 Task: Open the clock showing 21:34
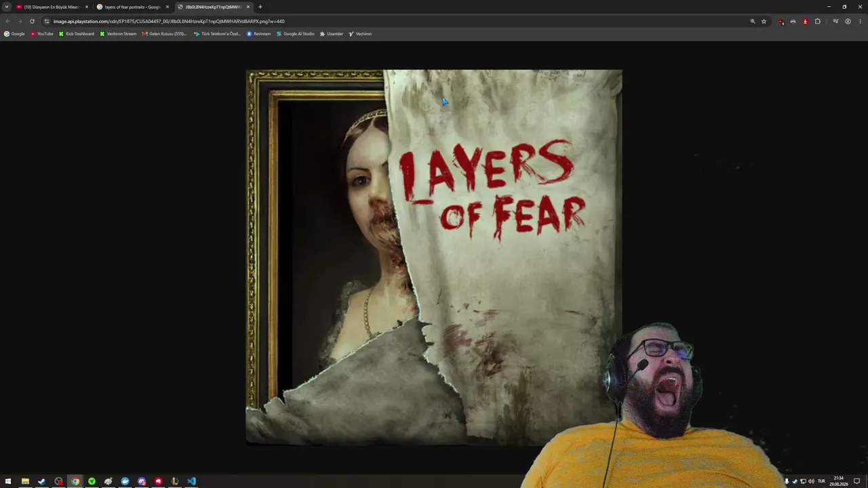point(839,481)
